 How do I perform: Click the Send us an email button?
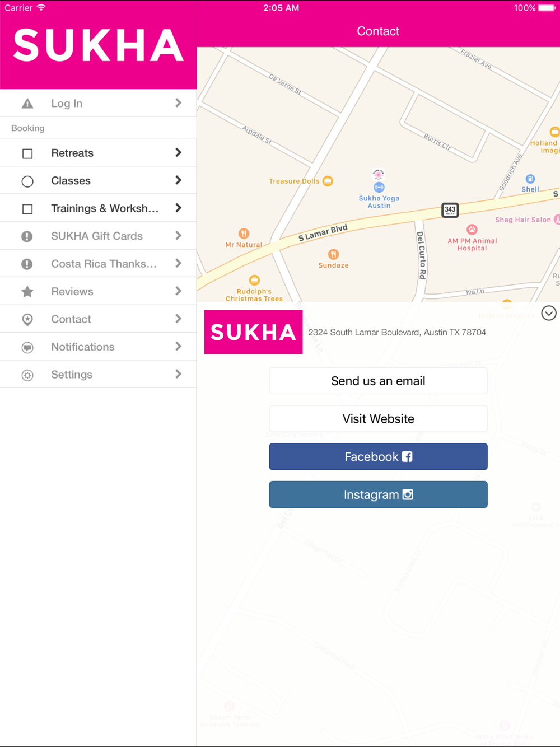point(378,381)
